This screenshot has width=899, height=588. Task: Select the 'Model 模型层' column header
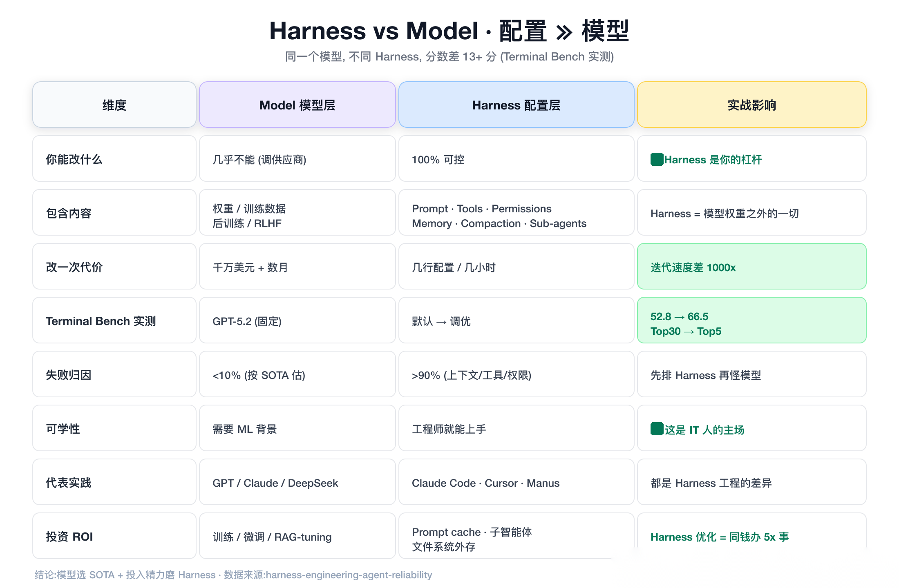(297, 105)
